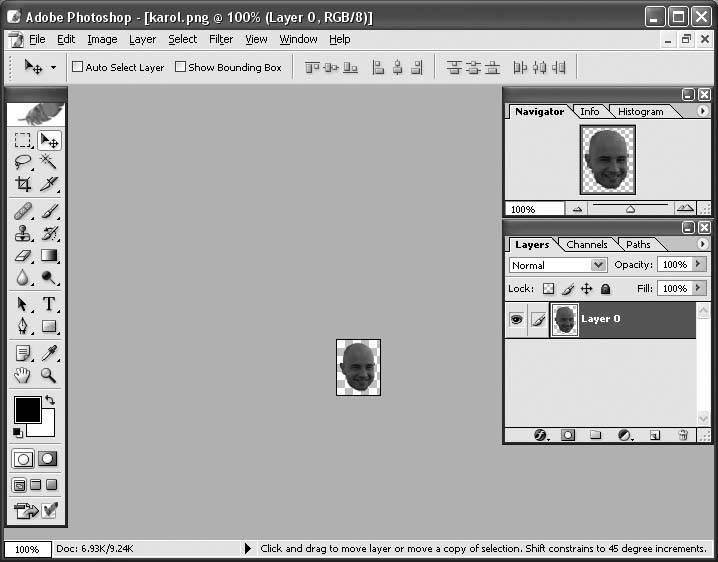Switch to the Histogram tab

[640, 112]
